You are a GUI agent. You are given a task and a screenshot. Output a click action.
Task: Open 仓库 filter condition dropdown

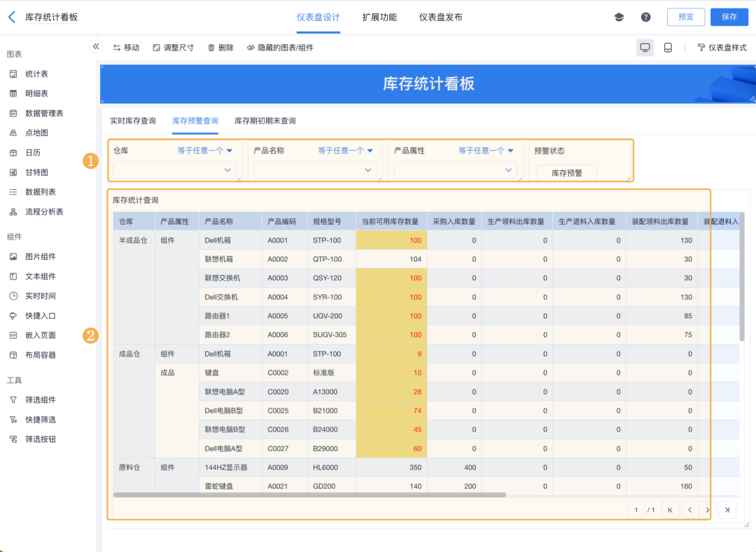point(205,151)
